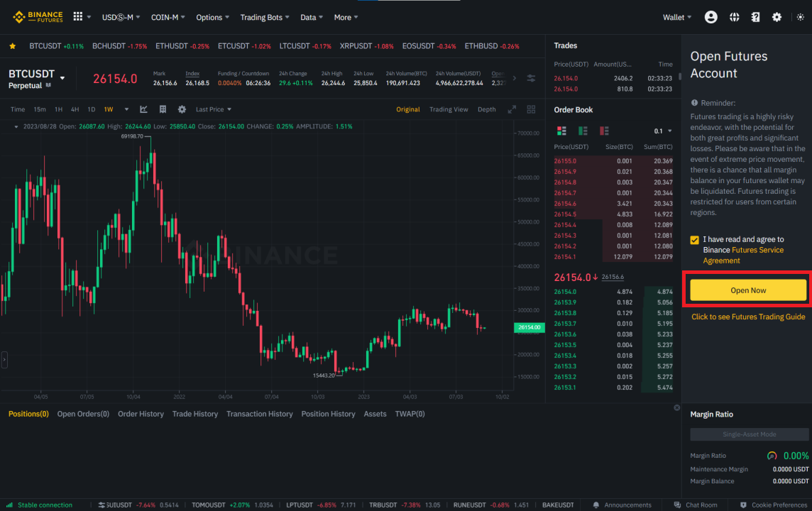Screen dimensions: 812x511
Task: Open the Futures Service Agreement link
Action: tap(743, 255)
